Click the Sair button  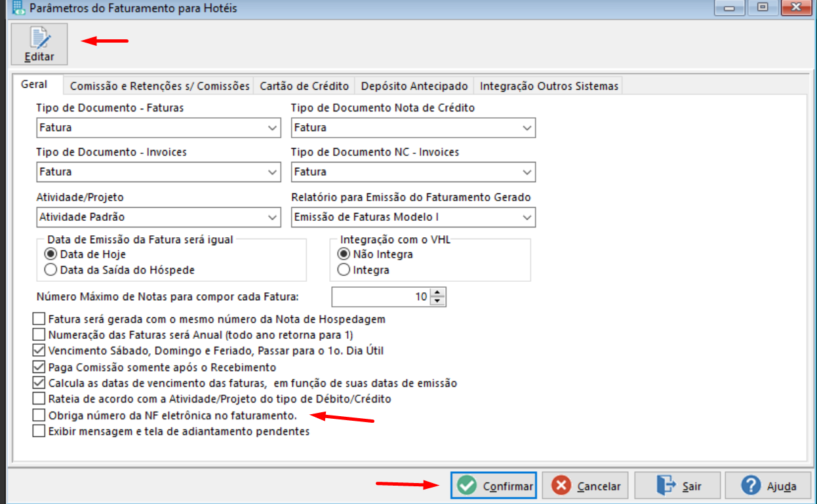[677, 486]
